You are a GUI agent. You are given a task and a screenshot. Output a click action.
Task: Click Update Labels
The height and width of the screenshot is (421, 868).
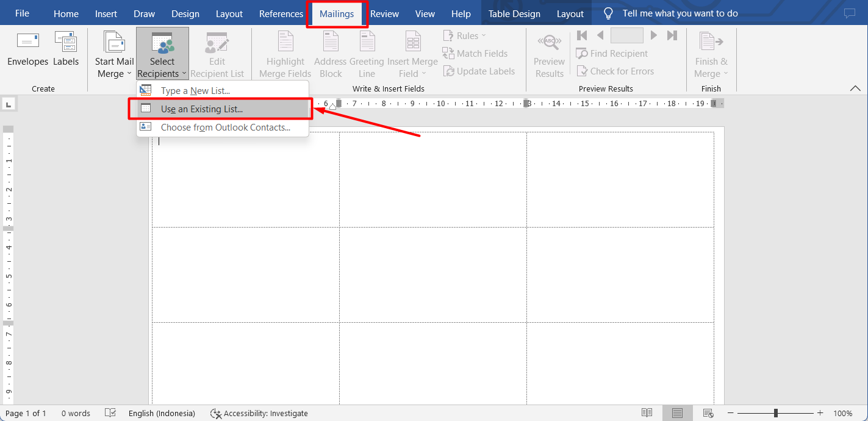pos(479,71)
